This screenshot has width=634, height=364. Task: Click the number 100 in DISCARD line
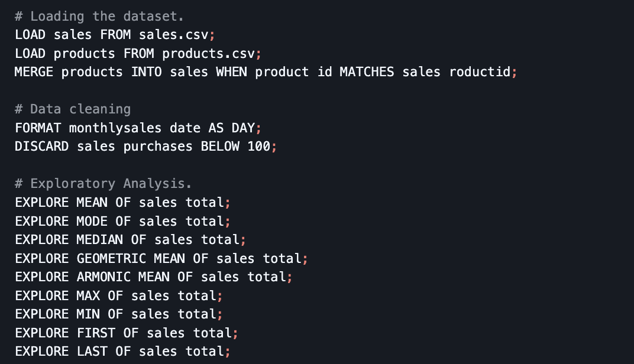coord(258,147)
